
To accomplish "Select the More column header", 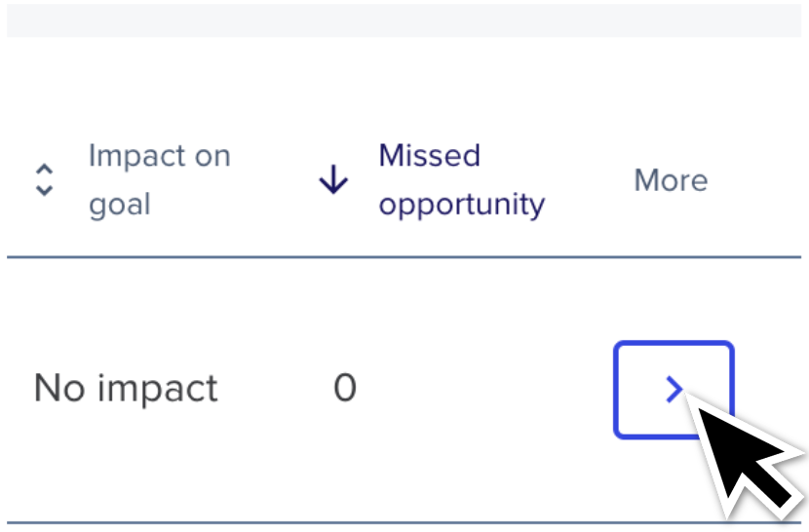I will 671,180.
